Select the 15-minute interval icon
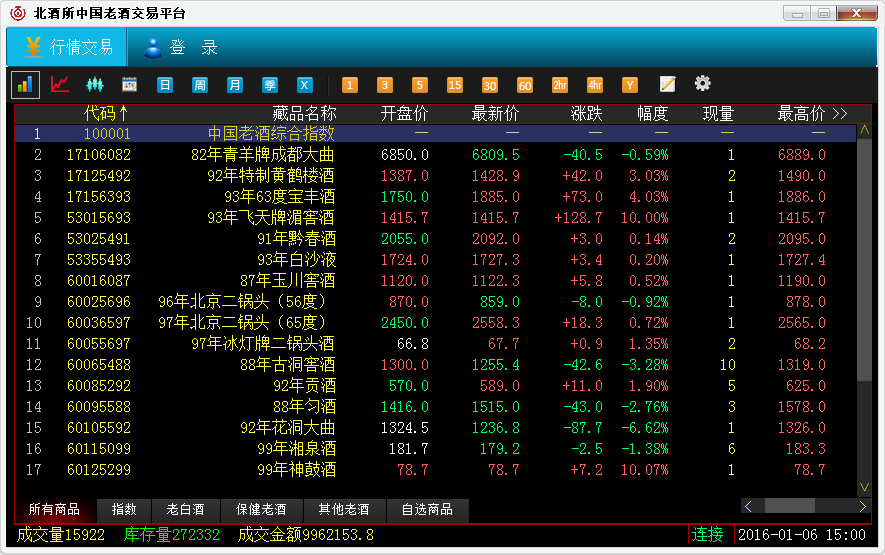Screen dimensions: 885x555 point(455,85)
